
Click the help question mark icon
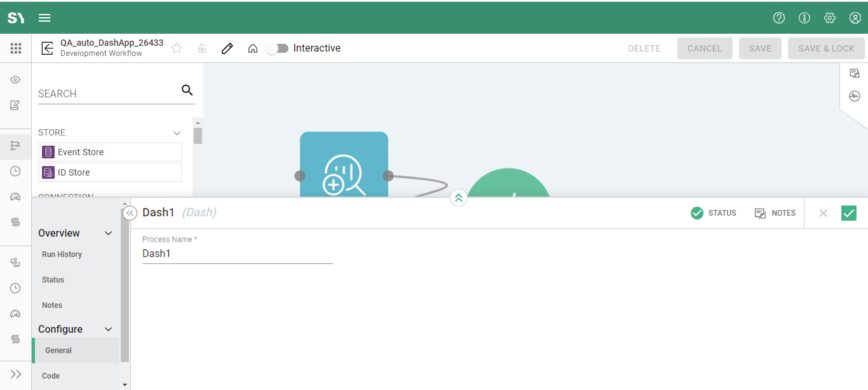779,18
